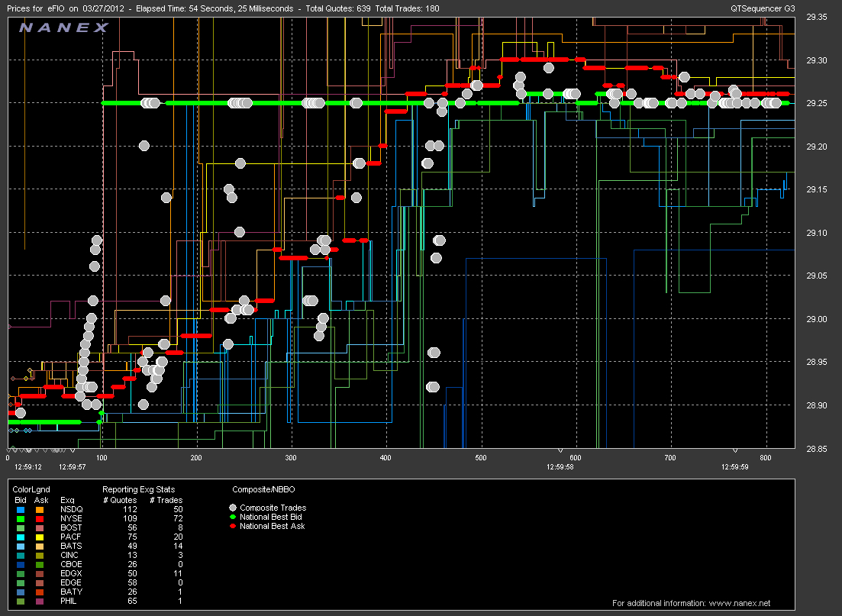Click the '# Quotes' column header
The image size is (842, 616).
coord(120,500)
